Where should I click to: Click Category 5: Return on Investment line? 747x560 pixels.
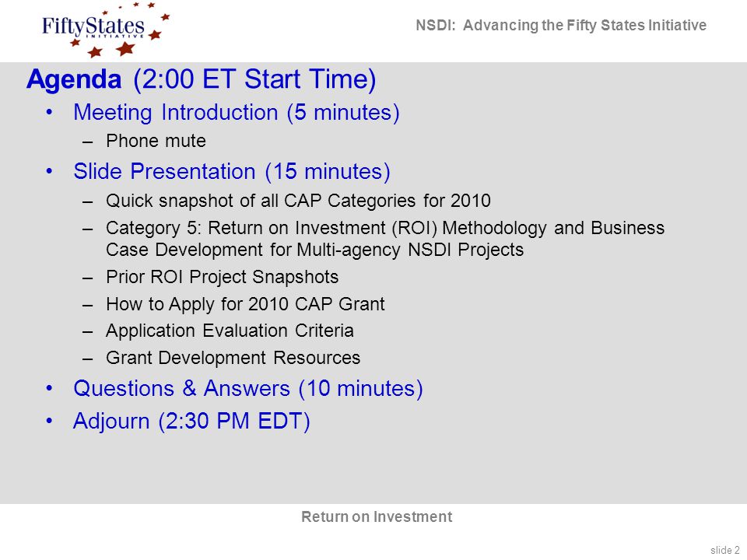pos(385,228)
